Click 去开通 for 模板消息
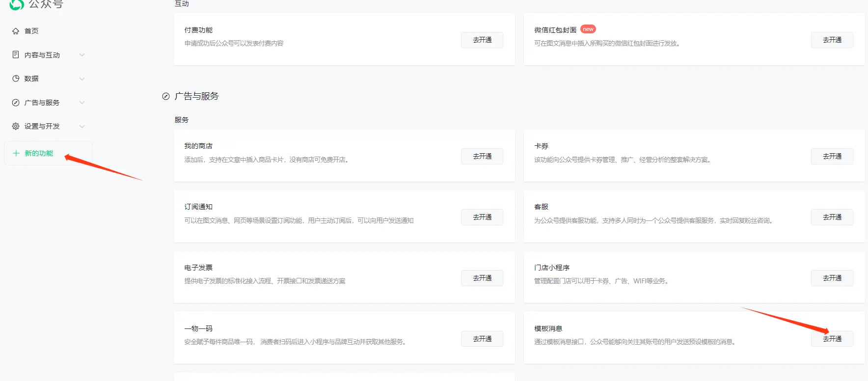The width and height of the screenshot is (868, 381). coord(832,339)
